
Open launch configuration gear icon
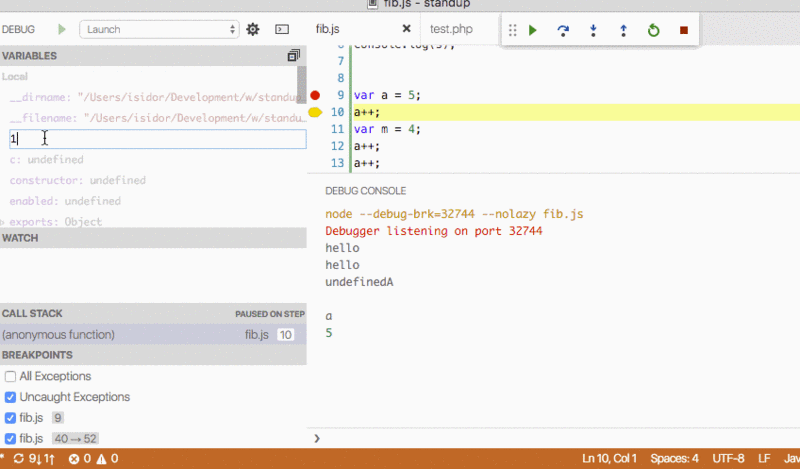pyautogui.click(x=253, y=29)
